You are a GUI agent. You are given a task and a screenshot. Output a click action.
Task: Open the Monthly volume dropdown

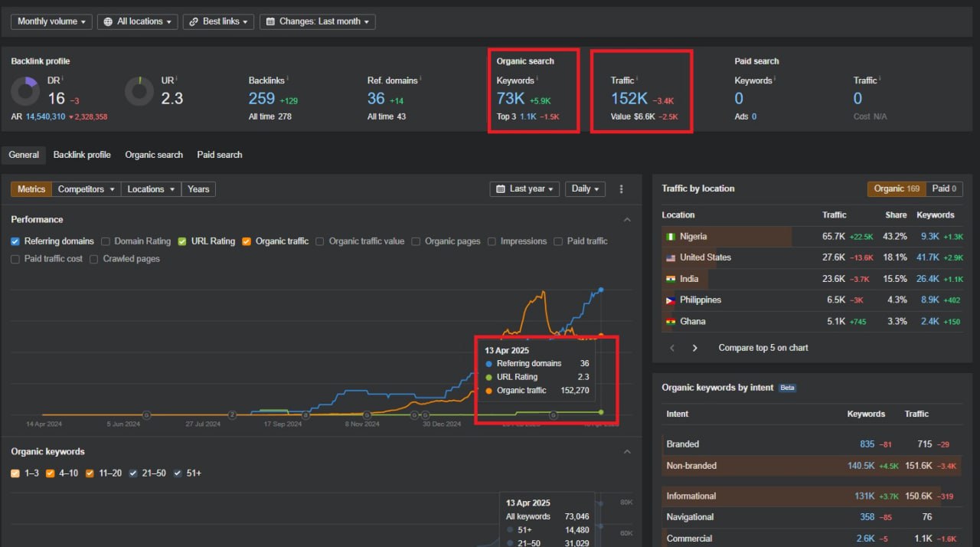[x=52, y=21]
